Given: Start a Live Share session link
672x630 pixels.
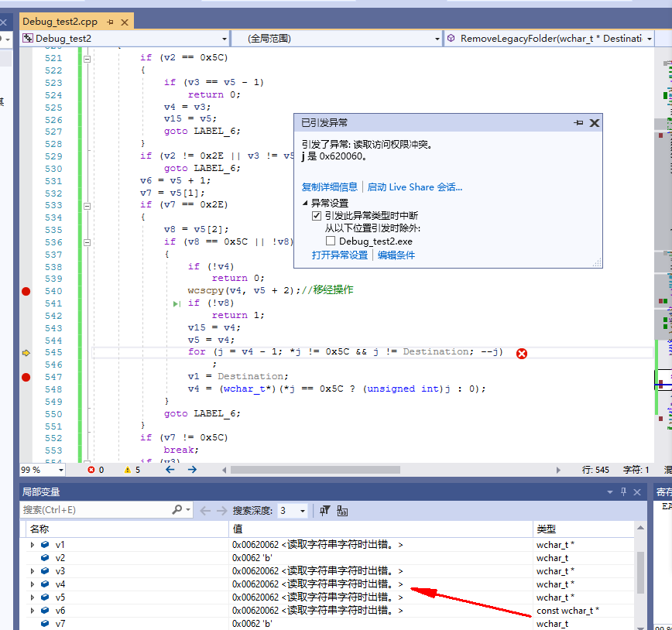Looking at the screenshot, I should 414,187.
